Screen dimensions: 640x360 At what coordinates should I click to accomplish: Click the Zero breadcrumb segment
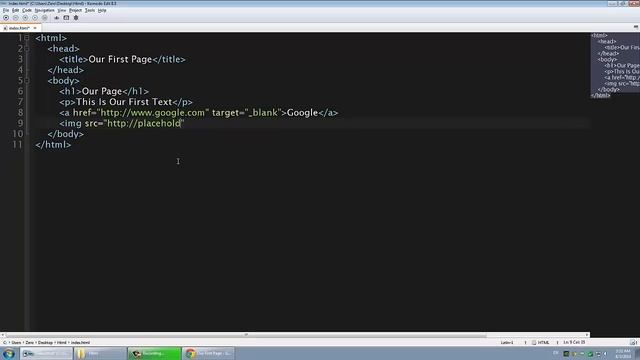coord(30,343)
